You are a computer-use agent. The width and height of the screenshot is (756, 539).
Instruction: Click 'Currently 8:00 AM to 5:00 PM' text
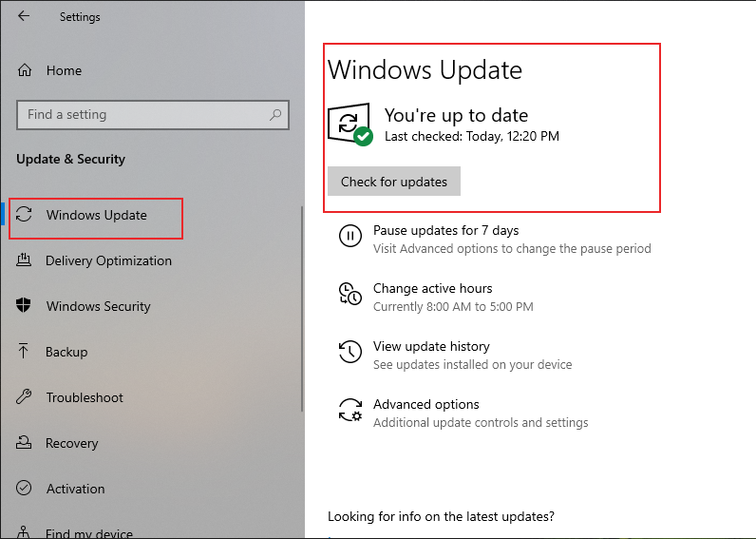(x=453, y=307)
